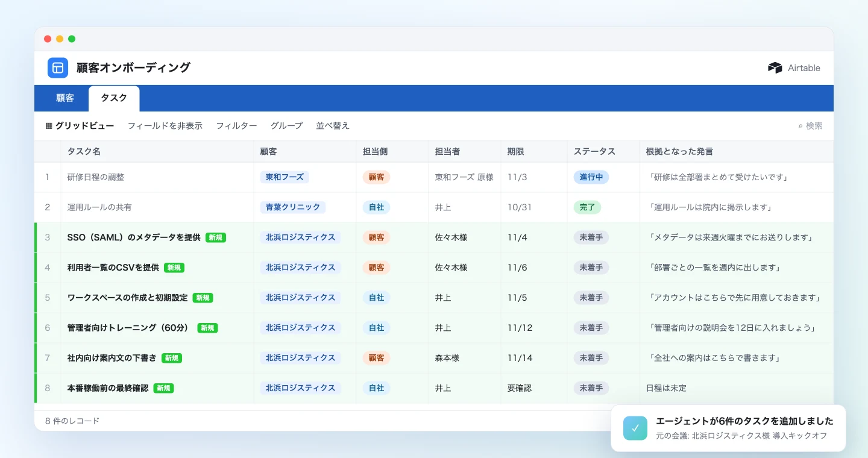Select task 社内向け案内文の下書き

pyautogui.click(x=112, y=358)
